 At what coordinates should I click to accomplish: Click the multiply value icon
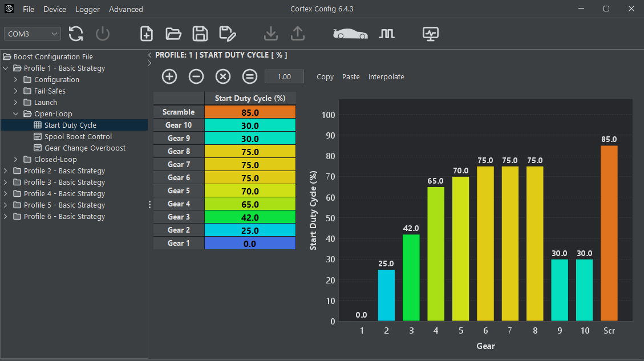pyautogui.click(x=223, y=76)
